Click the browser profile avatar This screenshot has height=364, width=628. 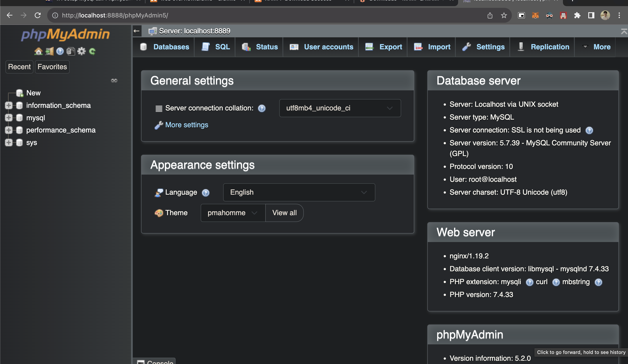click(605, 15)
